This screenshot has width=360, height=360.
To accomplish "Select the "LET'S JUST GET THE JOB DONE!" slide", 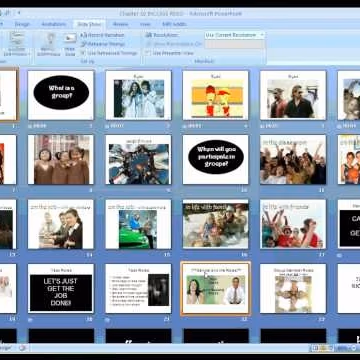I will point(61,288).
